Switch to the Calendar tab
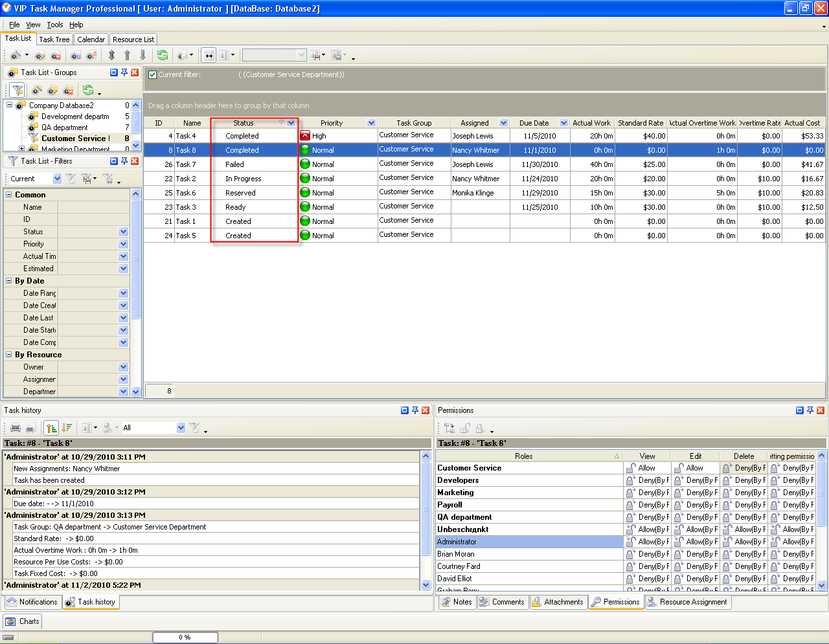The width and height of the screenshot is (829, 644). point(91,39)
